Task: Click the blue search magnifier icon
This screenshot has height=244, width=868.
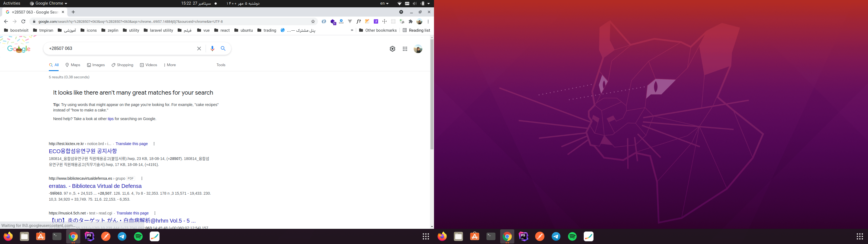Action: coord(223,49)
